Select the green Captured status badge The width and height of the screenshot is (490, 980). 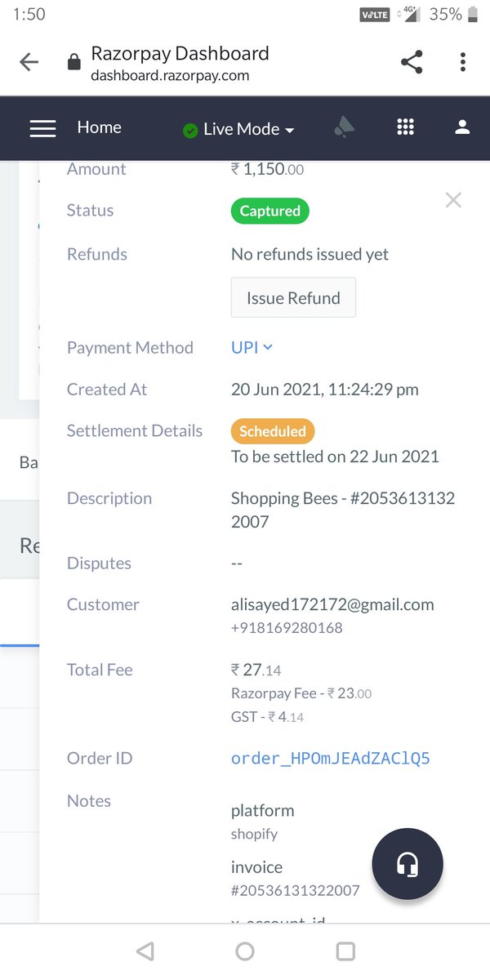coord(270,211)
